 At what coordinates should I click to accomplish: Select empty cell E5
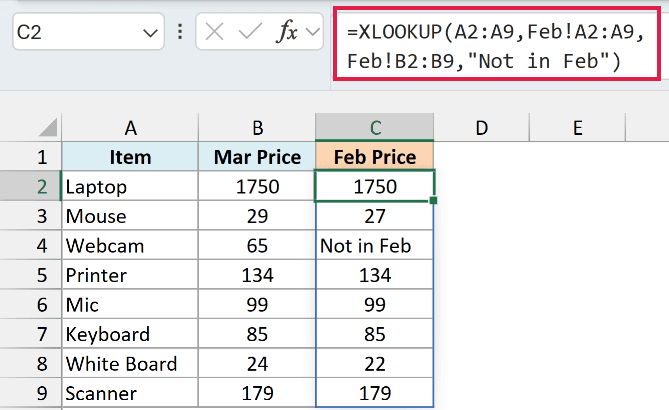pyautogui.click(x=577, y=275)
